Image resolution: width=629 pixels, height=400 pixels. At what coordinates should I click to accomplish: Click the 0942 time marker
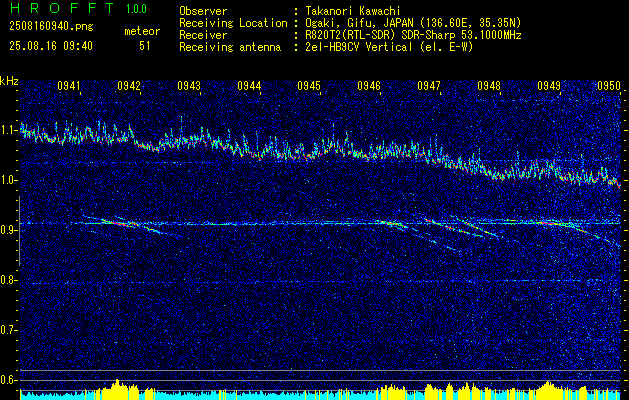point(129,85)
